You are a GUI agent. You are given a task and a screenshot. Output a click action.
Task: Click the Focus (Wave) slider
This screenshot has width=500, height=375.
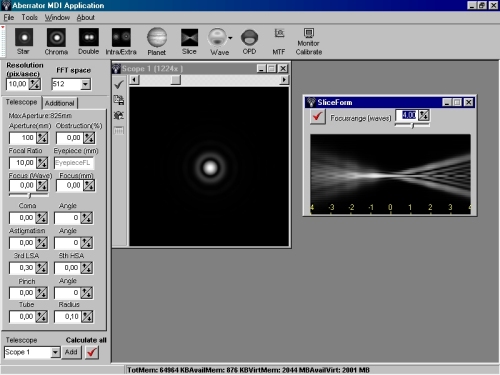coord(29,195)
